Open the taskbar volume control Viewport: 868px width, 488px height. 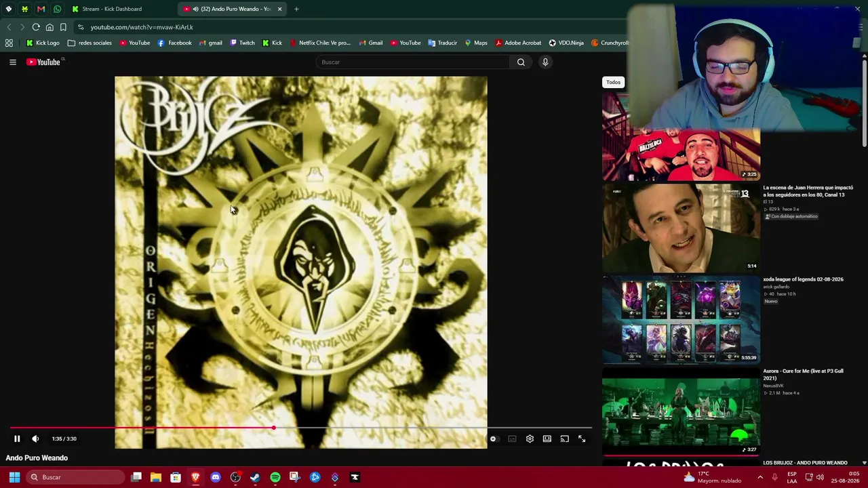point(820,477)
